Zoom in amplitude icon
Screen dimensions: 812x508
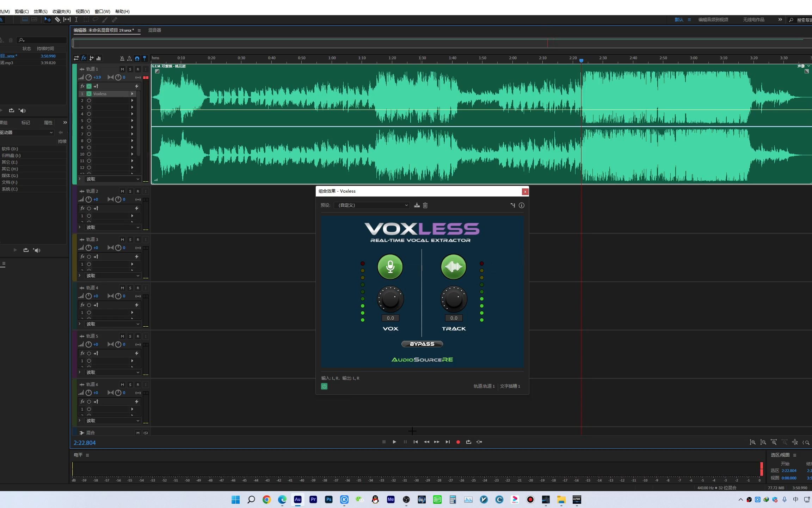click(752, 442)
